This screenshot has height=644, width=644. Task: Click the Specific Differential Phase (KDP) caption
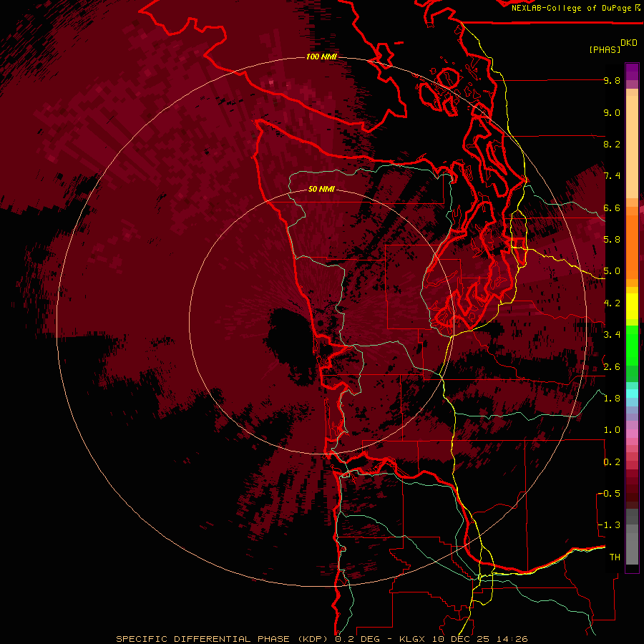point(223,639)
